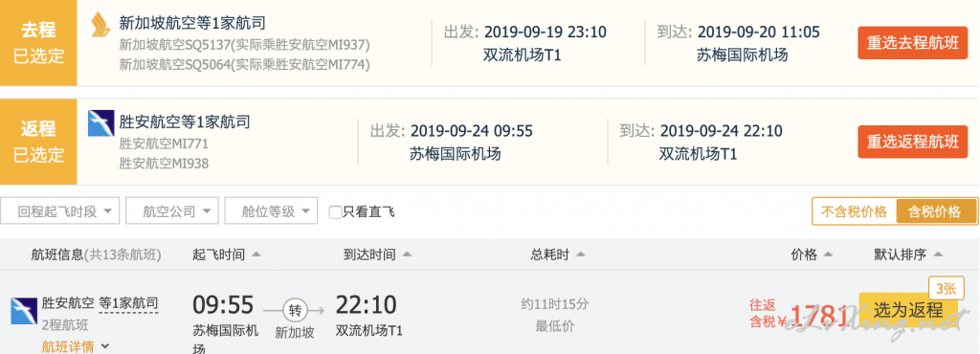This screenshot has height=354, width=980.
Task: Enable the 只看直飞 checkbox
Action: point(336,212)
